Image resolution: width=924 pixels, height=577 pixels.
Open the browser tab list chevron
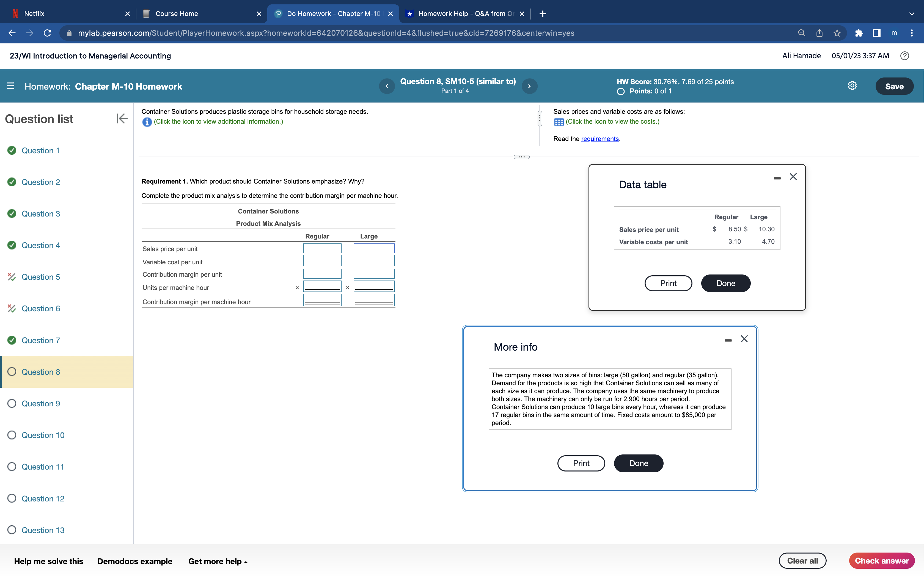point(912,14)
